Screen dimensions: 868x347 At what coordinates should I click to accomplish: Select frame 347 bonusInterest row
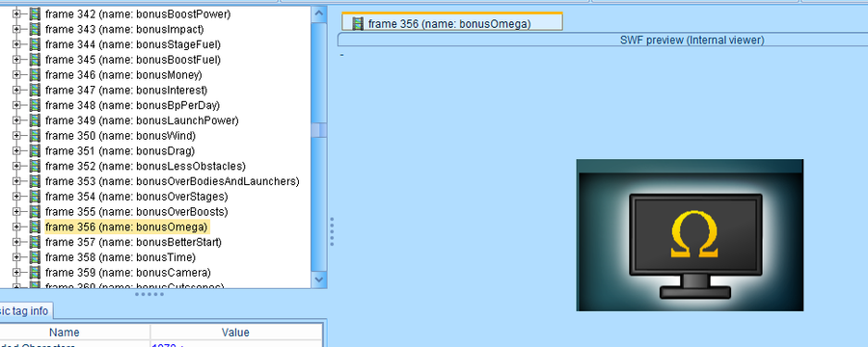[126, 90]
